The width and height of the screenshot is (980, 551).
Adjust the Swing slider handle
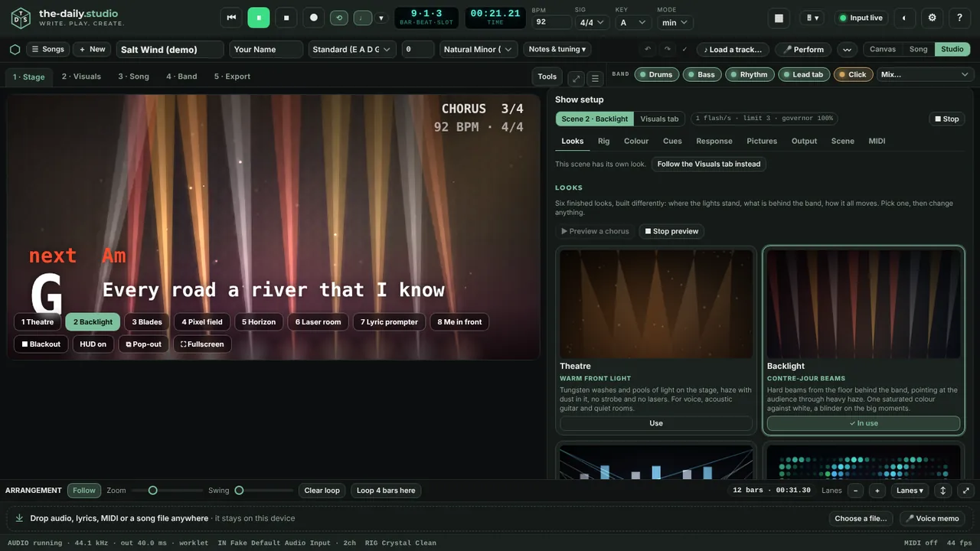pyautogui.click(x=239, y=491)
